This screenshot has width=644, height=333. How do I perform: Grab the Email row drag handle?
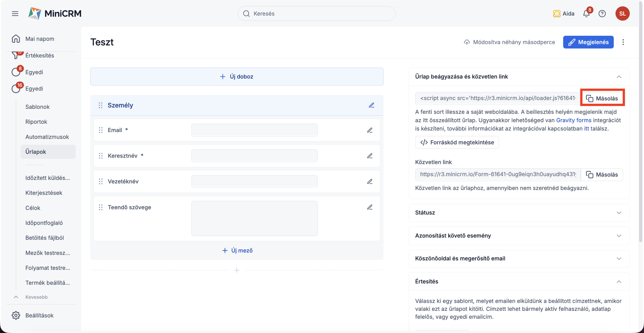click(101, 130)
